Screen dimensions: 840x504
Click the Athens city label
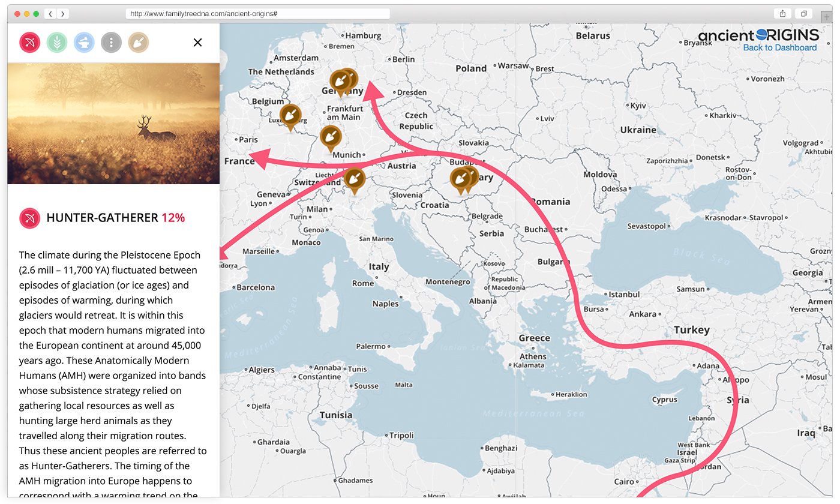533,356
